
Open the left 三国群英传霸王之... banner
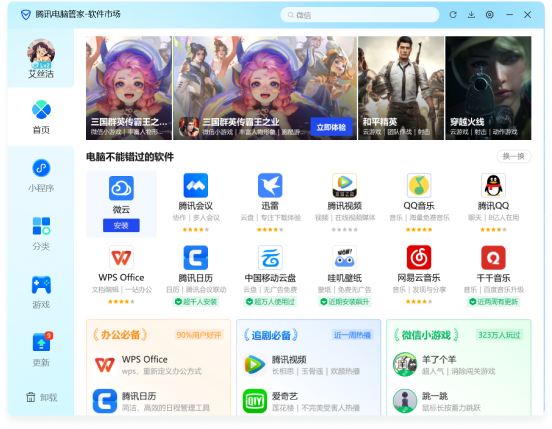pyautogui.click(x=129, y=88)
